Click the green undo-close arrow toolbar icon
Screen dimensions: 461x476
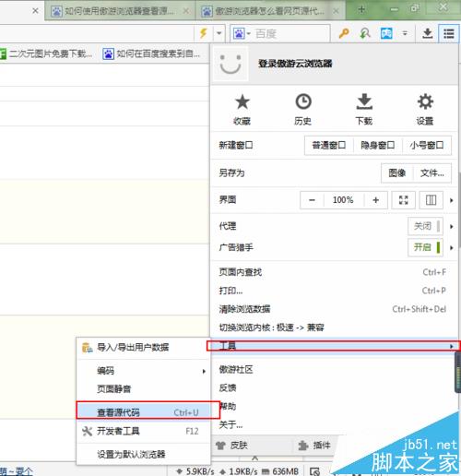tap(365, 33)
